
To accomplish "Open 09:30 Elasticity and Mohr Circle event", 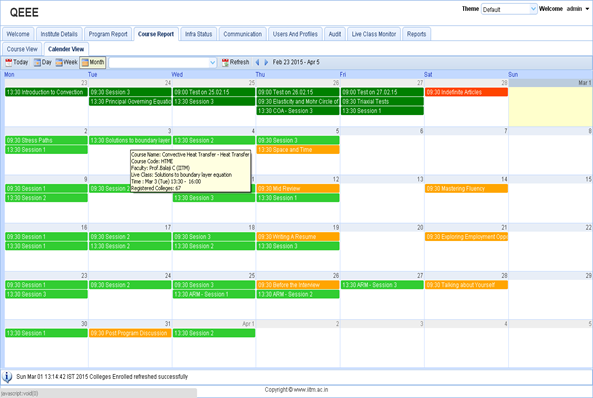I will click(x=298, y=101).
